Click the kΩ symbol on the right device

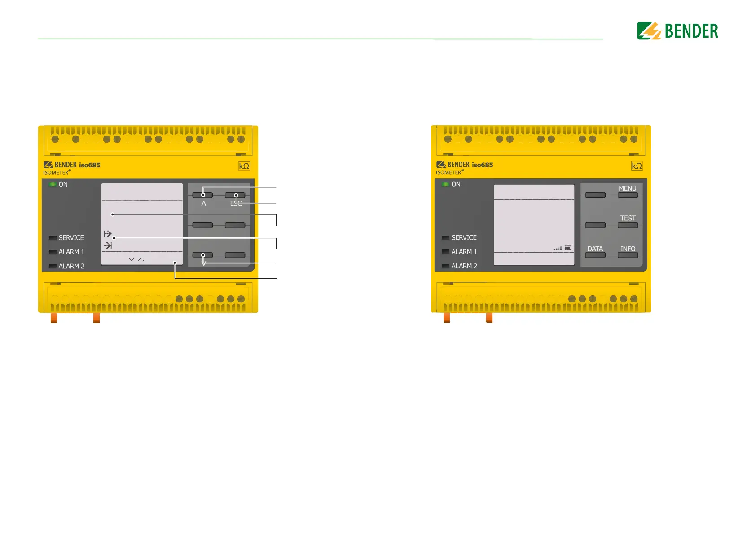[637, 166]
